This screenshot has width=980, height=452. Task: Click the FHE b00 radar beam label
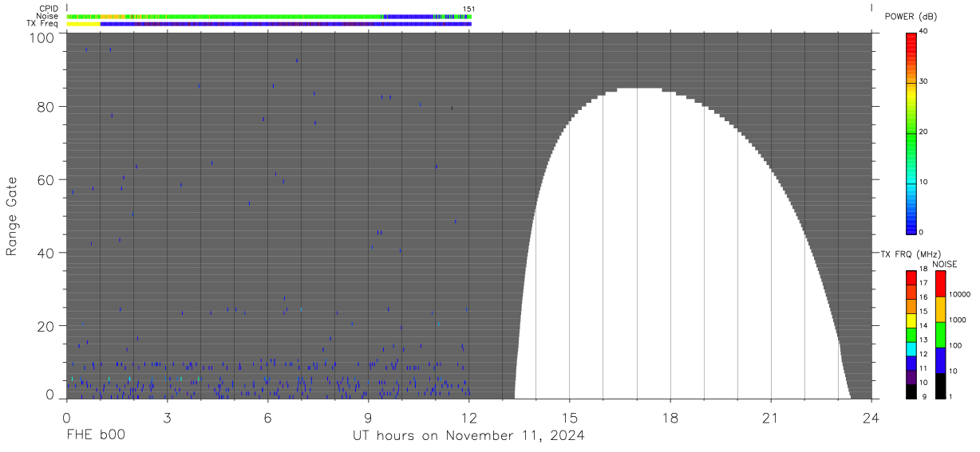pos(96,435)
